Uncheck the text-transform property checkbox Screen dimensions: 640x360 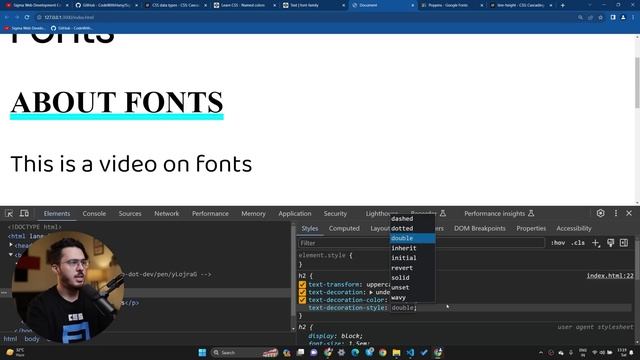[x=302, y=284]
